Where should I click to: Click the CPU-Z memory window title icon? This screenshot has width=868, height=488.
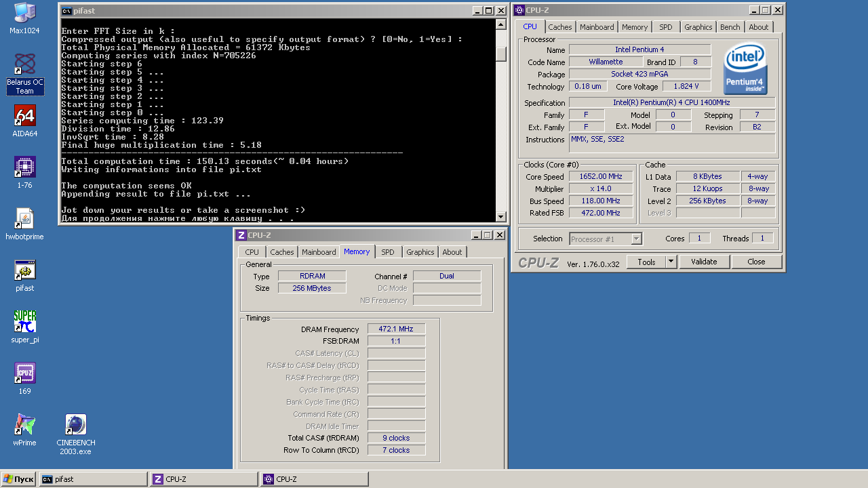click(241, 235)
